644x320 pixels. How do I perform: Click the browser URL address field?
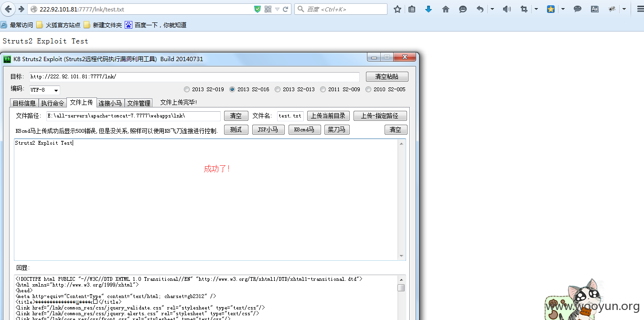(x=143, y=9)
